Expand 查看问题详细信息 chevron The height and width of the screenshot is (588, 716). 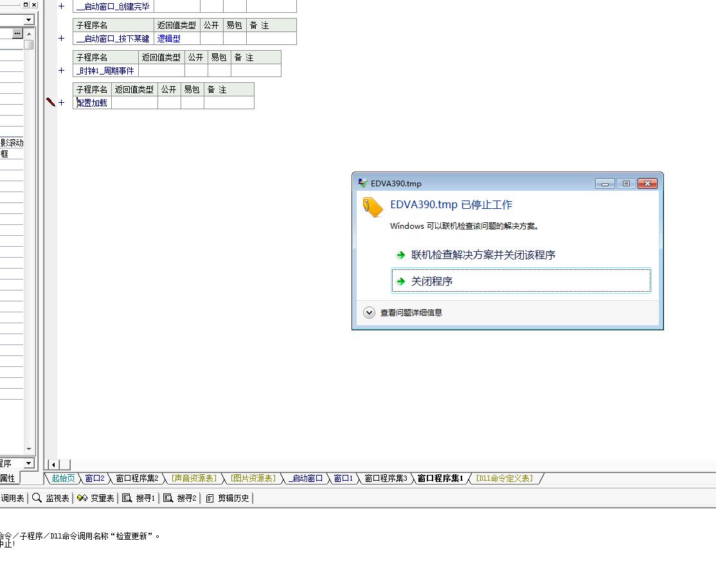click(369, 313)
